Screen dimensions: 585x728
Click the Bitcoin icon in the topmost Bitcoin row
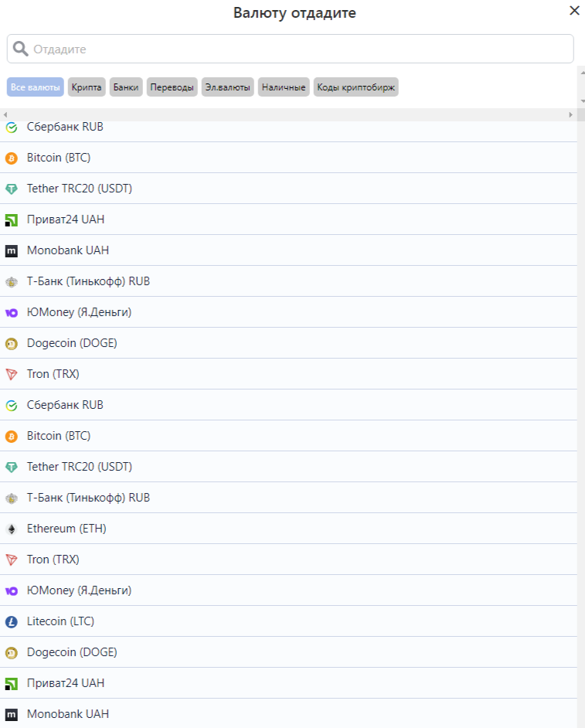click(x=12, y=158)
